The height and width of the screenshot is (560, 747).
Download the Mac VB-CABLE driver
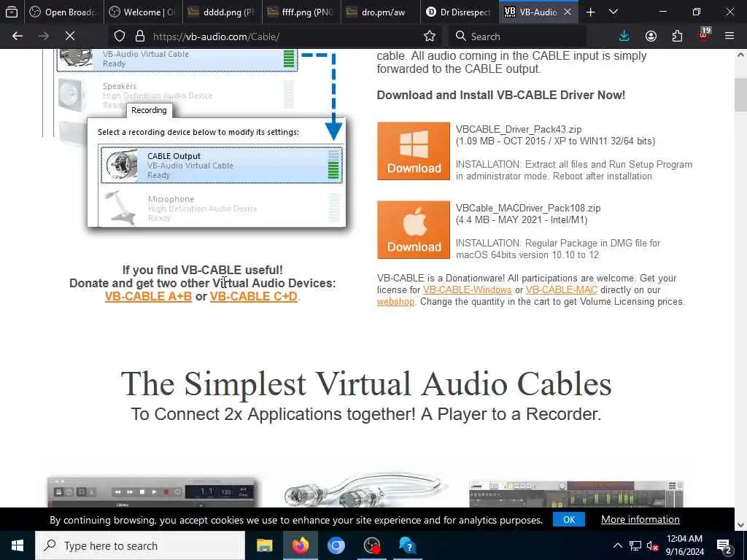click(x=414, y=230)
